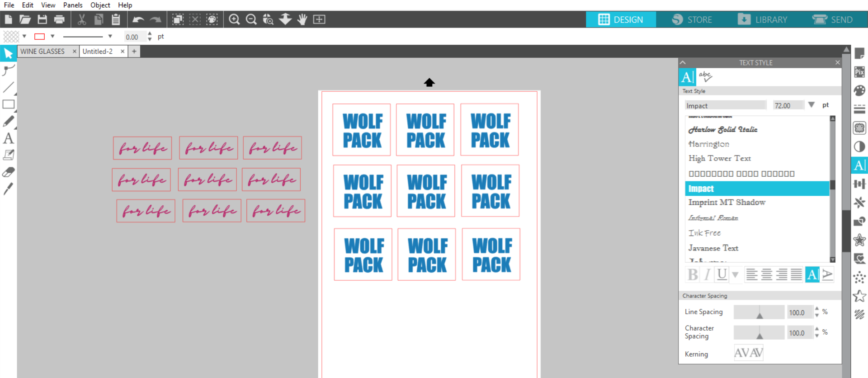Image resolution: width=868 pixels, height=378 pixels.
Task: Open the File menu
Action: click(9, 5)
